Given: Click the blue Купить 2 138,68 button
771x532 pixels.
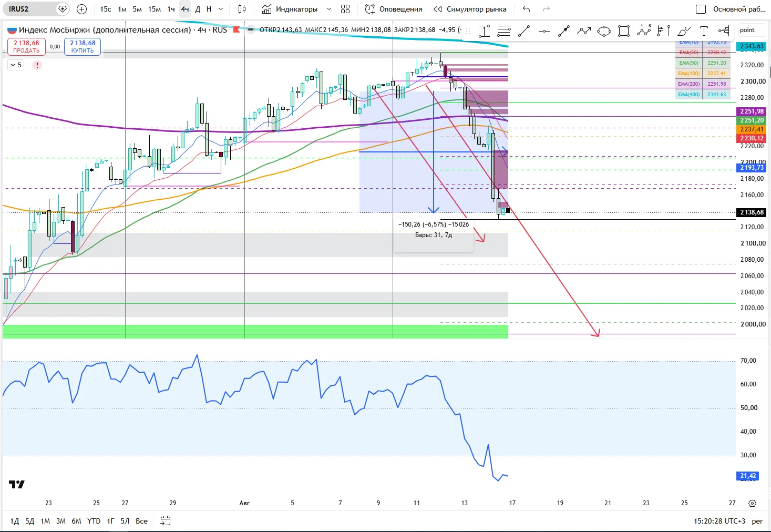Looking at the screenshot, I should 83,47.
